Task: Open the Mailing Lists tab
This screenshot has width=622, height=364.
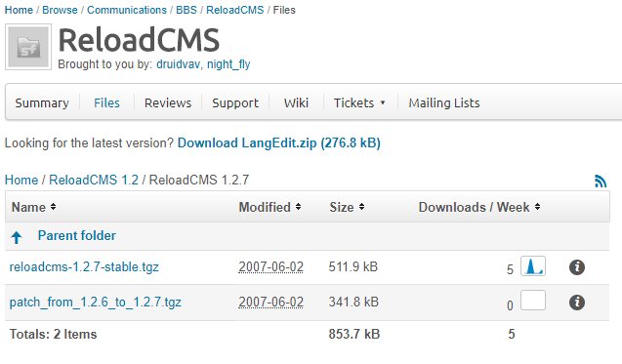Action: coord(444,103)
